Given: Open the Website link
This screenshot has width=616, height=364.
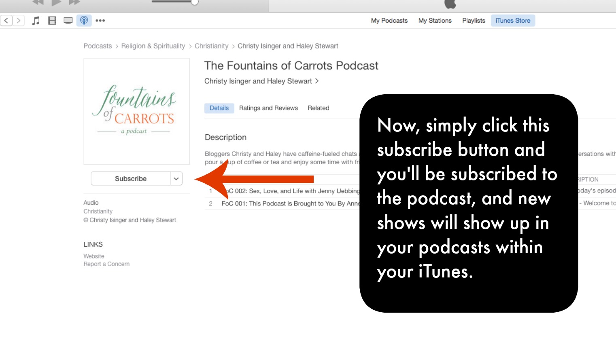Looking at the screenshot, I should (x=94, y=256).
